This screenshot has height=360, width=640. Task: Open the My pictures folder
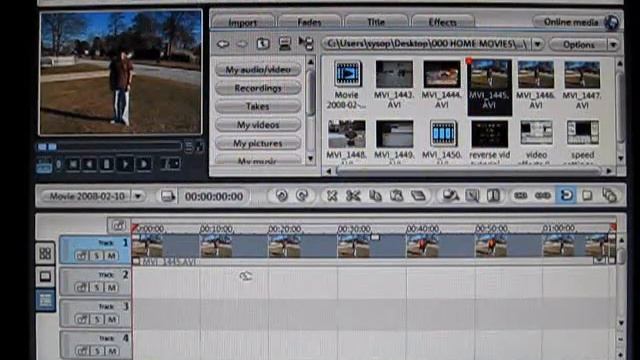pos(258,143)
